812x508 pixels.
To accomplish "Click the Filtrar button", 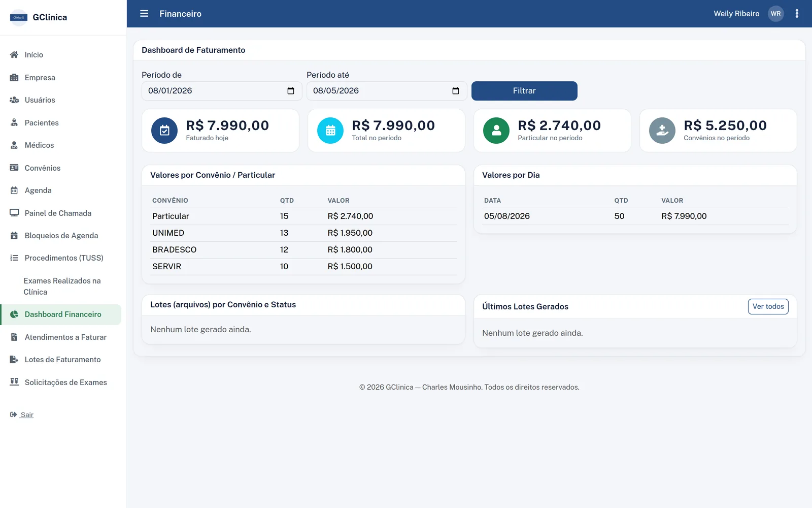I will tap(524, 91).
